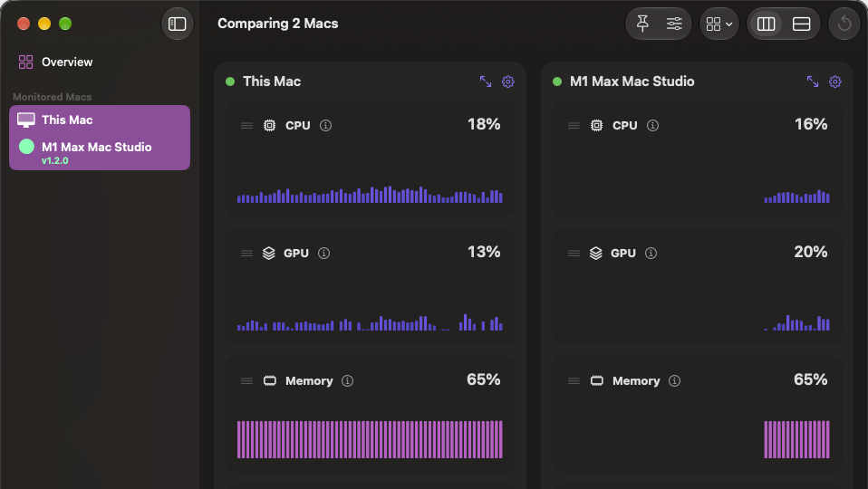The height and width of the screenshot is (489, 868).
Task: Click the This Mac GPU usage graph
Action: tap(370, 323)
